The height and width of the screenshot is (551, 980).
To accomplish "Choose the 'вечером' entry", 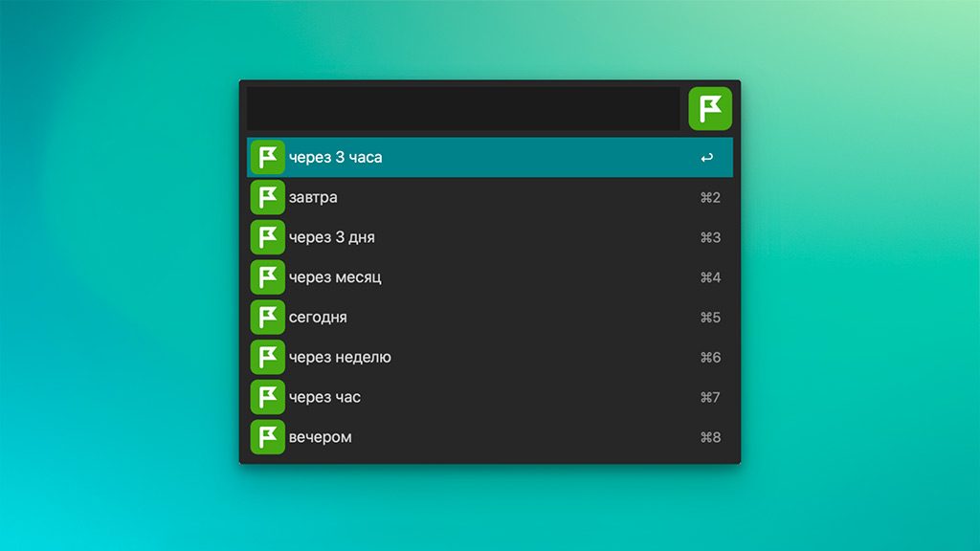I will (490, 437).
